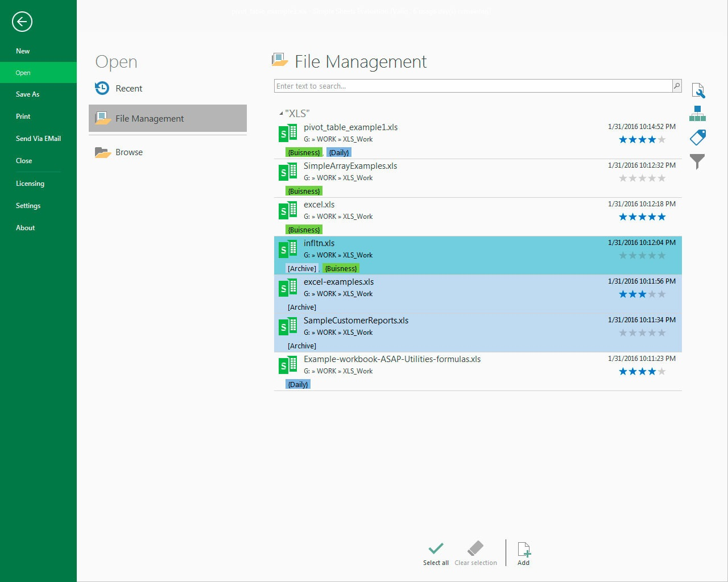Open the Save As menu item
This screenshot has width=728, height=582.
pyautogui.click(x=27, y=94)
